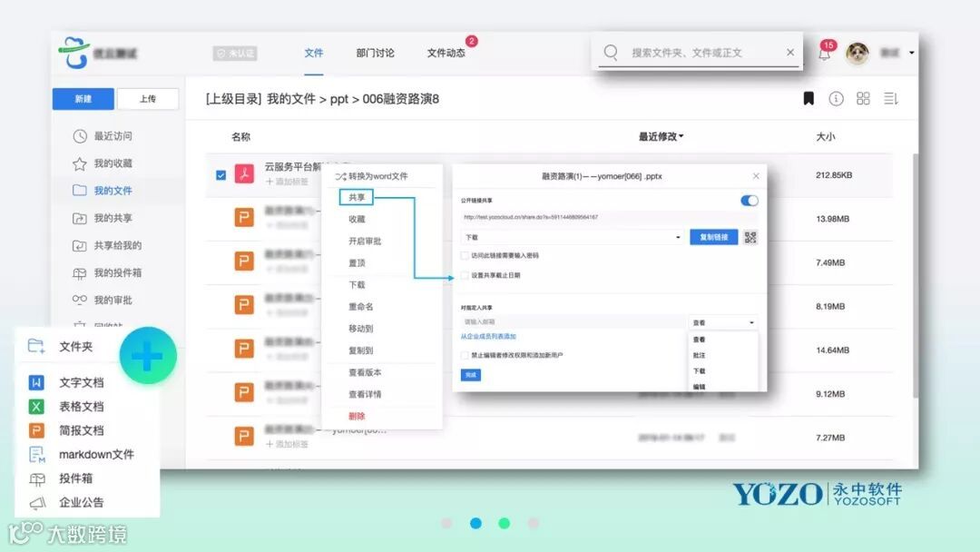Check 设置共享截止日期
980x552 pixels.
point(465,275)
